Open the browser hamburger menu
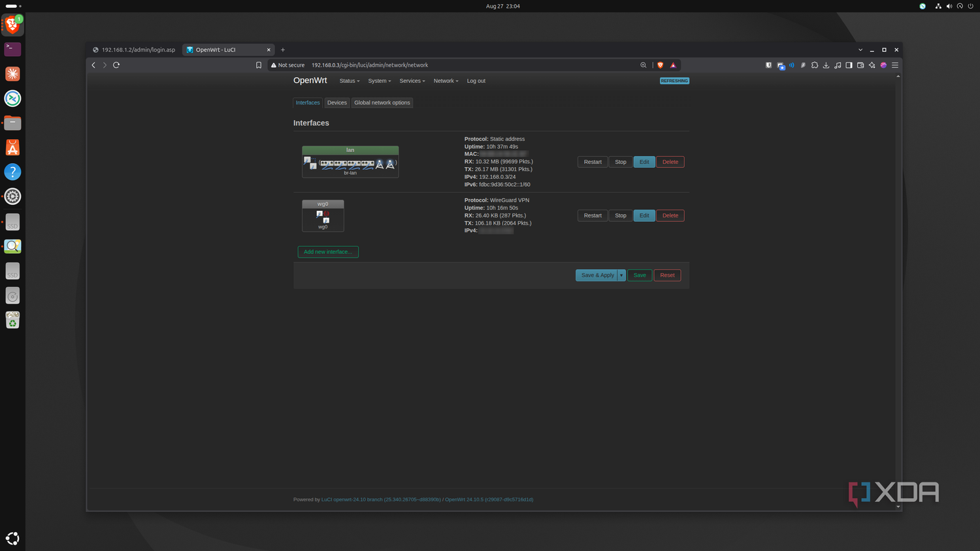 point(895,65)
